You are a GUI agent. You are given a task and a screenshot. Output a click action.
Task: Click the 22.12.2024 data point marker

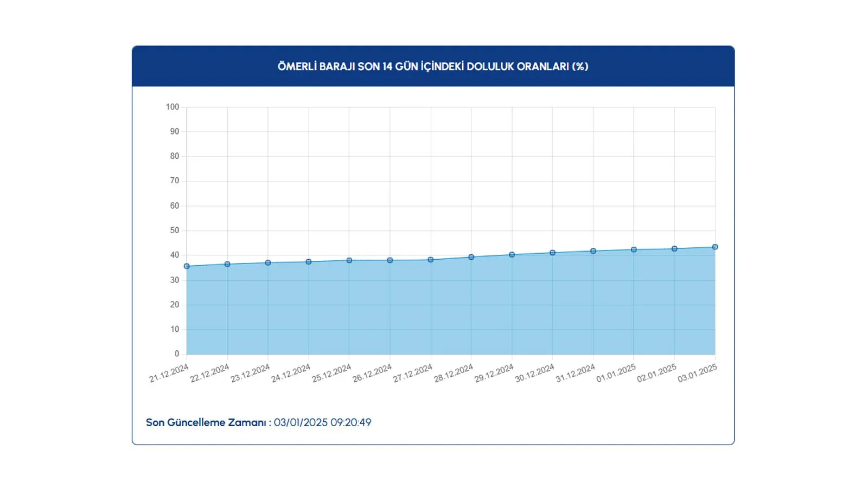tap(227, 264)
